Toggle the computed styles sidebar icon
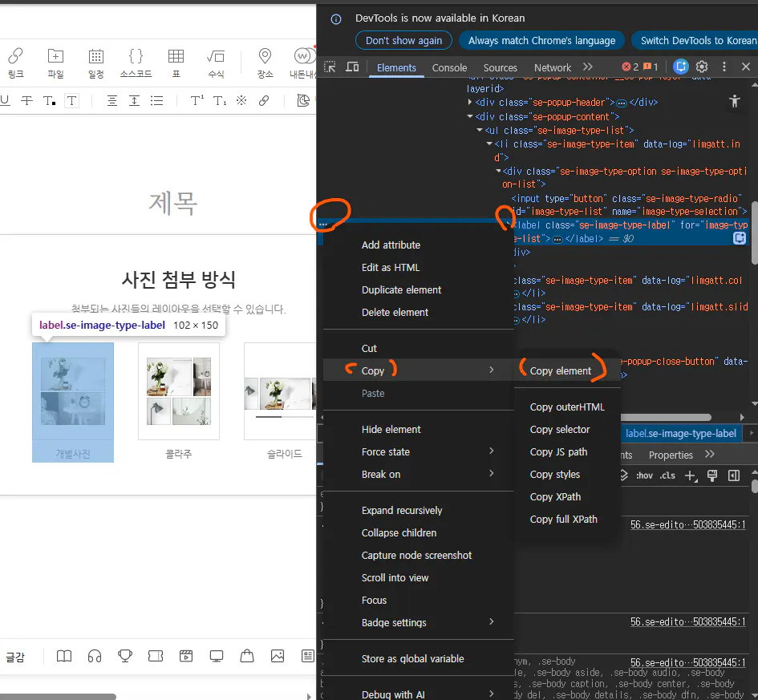Screen dimensions: 758x700 734,475
